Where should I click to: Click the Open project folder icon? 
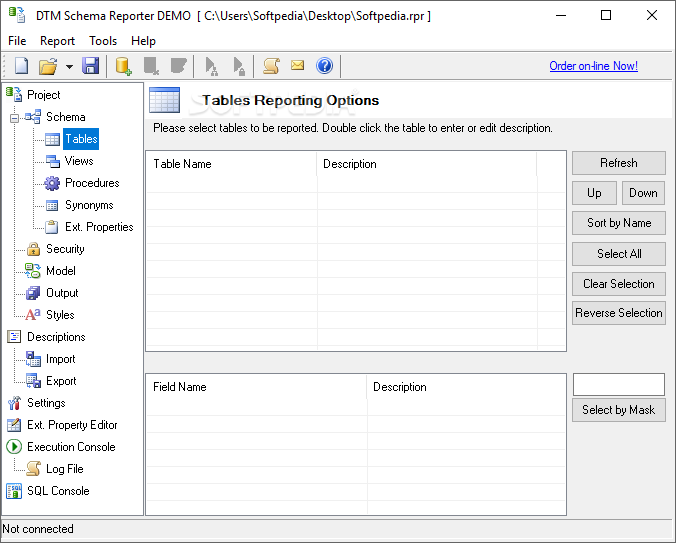(x=48, y=66)
